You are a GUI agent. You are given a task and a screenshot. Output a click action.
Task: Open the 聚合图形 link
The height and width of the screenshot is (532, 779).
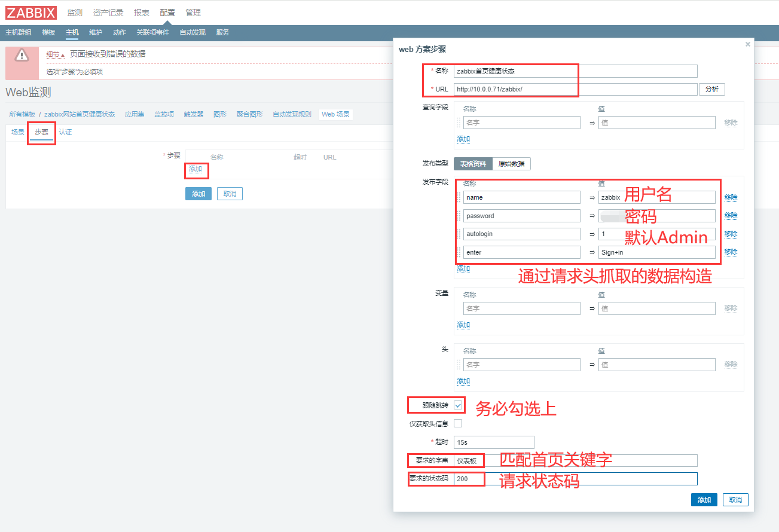249,114
